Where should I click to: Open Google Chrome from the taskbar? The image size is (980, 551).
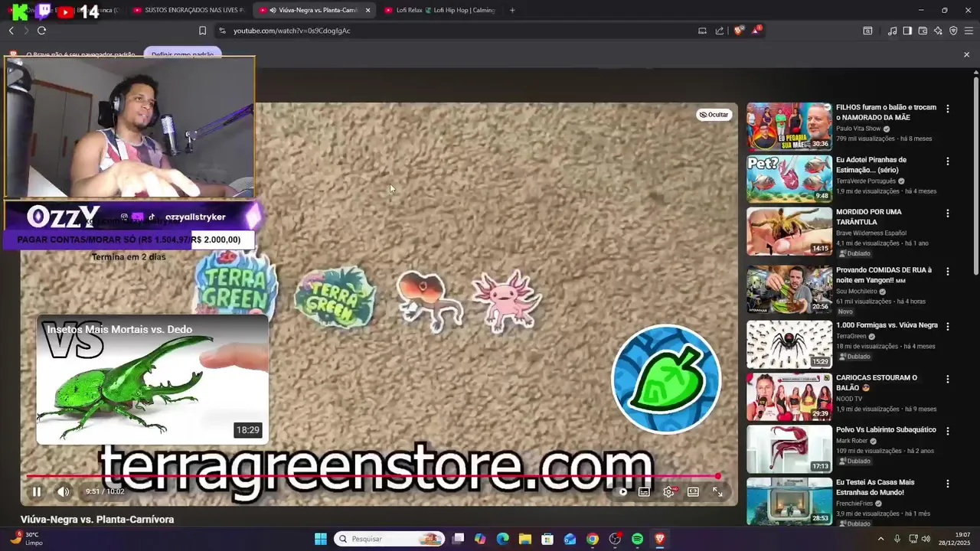(593, 539)
